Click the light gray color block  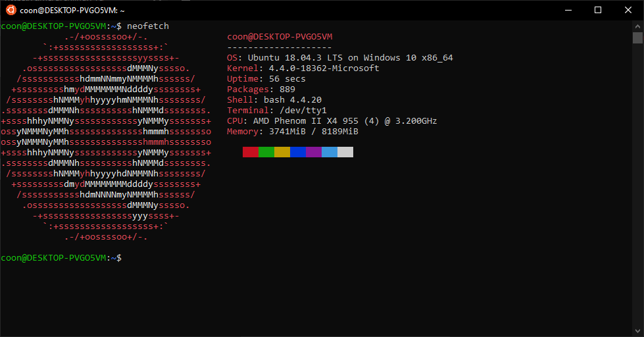(x=345, y=152)
